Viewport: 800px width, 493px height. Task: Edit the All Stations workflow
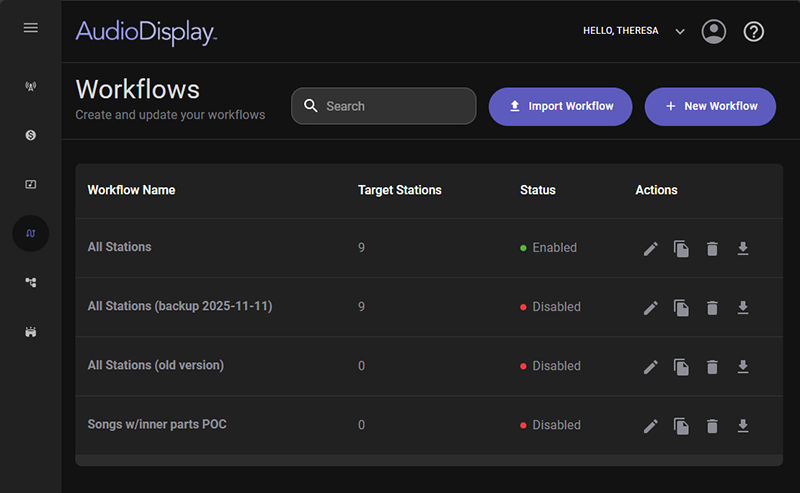(x=651, y=248)
